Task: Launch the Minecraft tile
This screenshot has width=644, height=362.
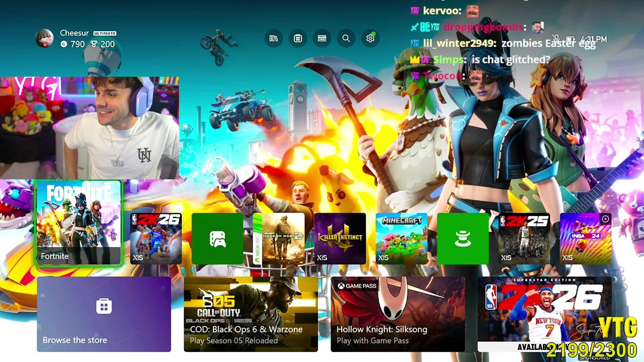Action: pyautogui.click(x=401, y=239)
